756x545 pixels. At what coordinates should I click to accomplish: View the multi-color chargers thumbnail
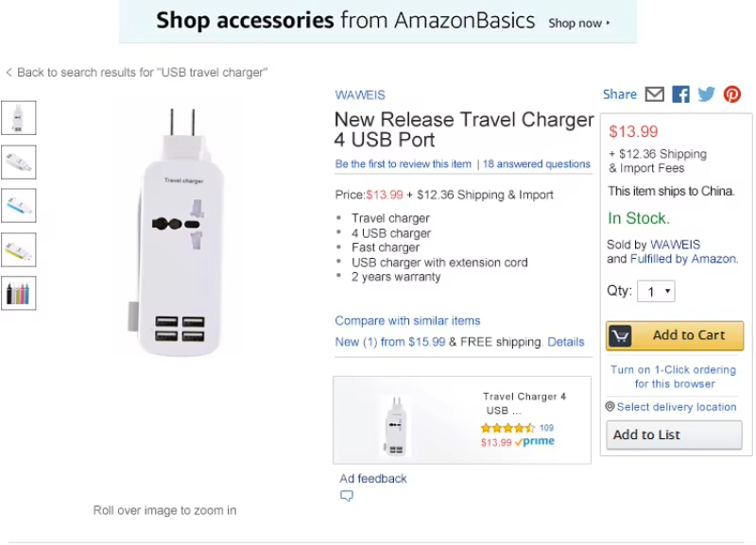pyautogui.click(x=18, y=294)
